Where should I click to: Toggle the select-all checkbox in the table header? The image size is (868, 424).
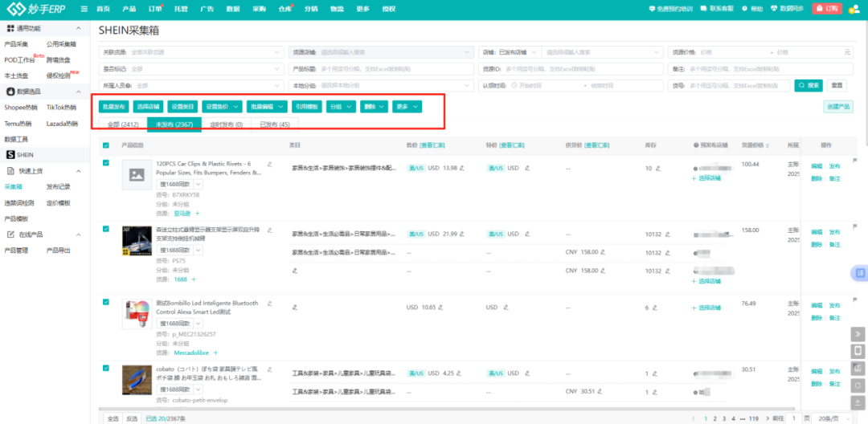tap(106, 145)
